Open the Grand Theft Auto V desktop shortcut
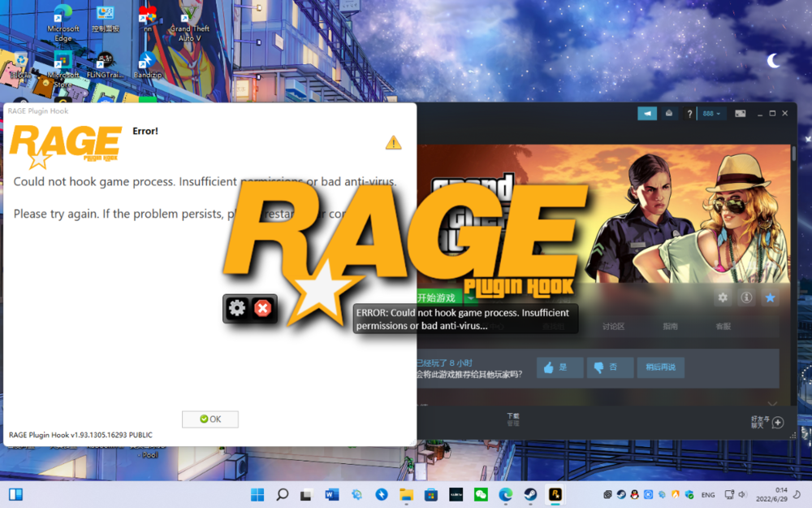This screenshot has height=508, width=812. pos(190,23)
